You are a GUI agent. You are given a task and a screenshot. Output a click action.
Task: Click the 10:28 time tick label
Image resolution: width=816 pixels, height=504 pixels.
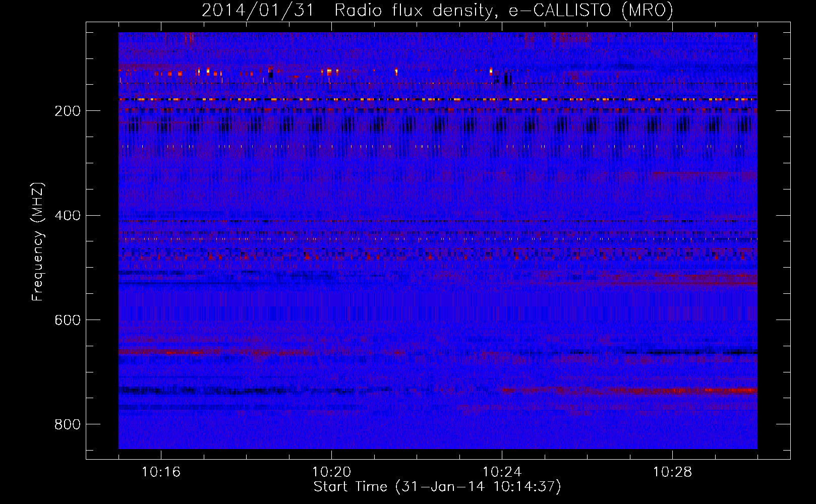pyautogui.click(x=672, y=472)
